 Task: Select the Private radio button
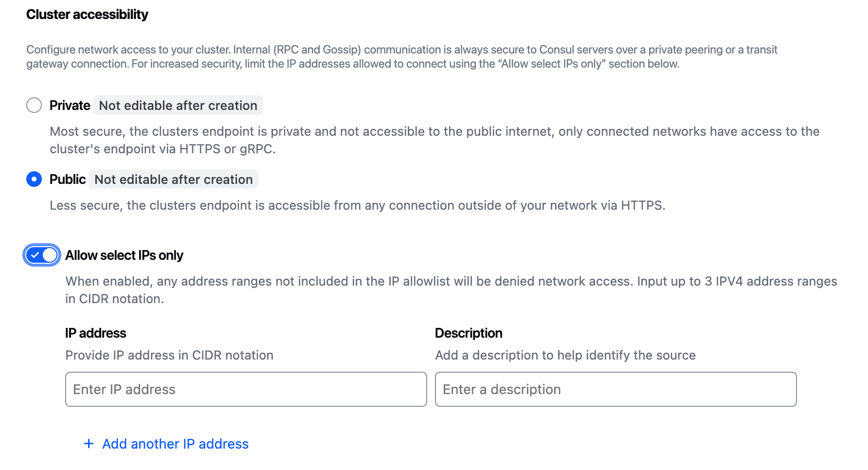[34, 105]
